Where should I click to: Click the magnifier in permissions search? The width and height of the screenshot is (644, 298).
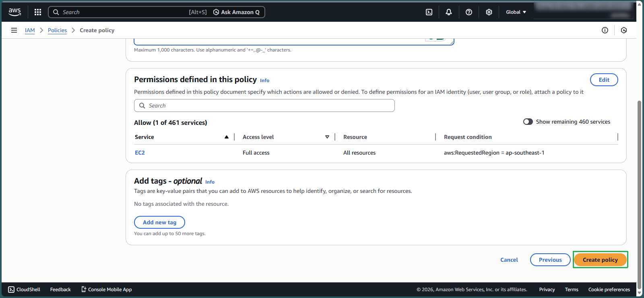[x=142, y=106]
